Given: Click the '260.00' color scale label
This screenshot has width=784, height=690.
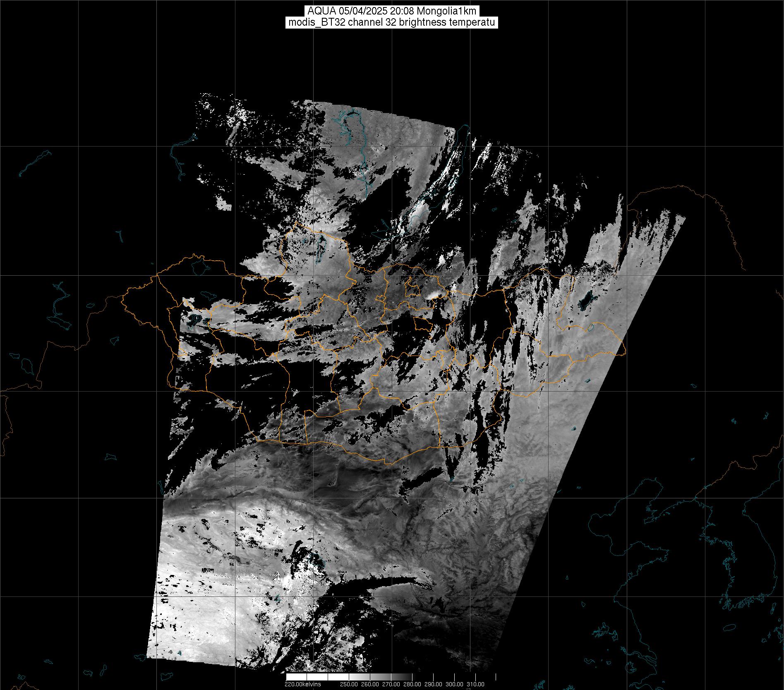Looking at the screenshot, I should pyautogui.click(x=370, y=684).
